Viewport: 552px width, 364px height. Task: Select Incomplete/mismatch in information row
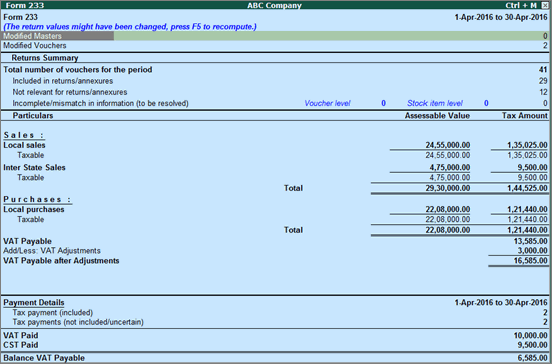click(x=275, y=103)
